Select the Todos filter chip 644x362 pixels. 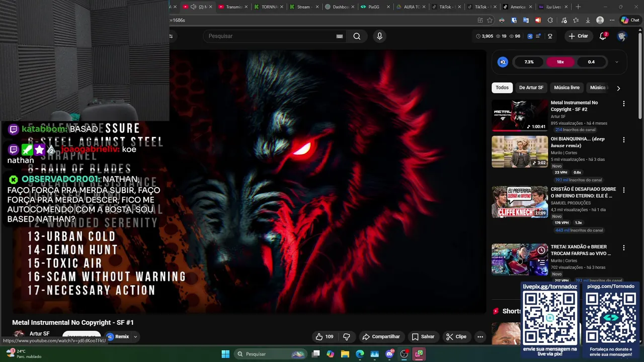(502, 87)
